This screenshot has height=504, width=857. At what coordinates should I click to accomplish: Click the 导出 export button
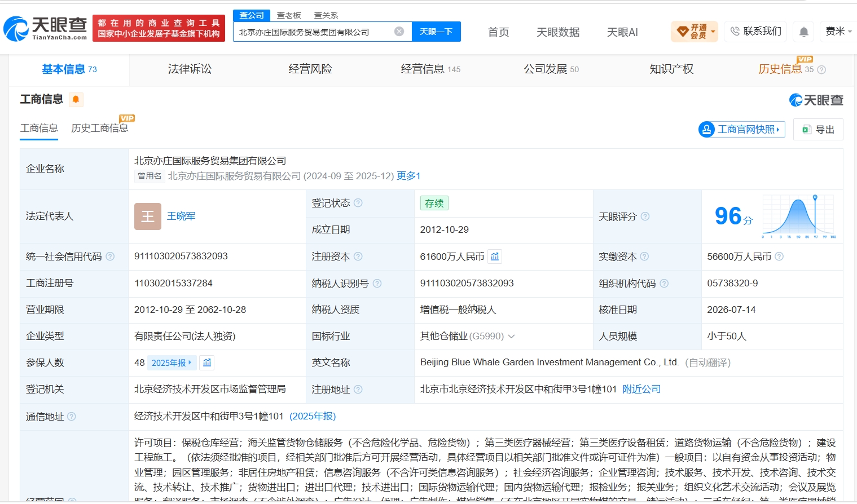point(818,130)
